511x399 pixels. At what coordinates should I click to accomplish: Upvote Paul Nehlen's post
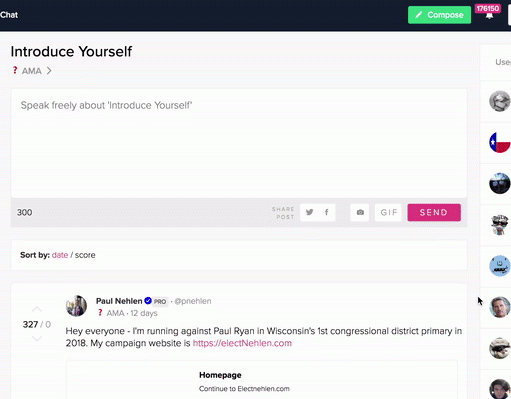(37, 310)
